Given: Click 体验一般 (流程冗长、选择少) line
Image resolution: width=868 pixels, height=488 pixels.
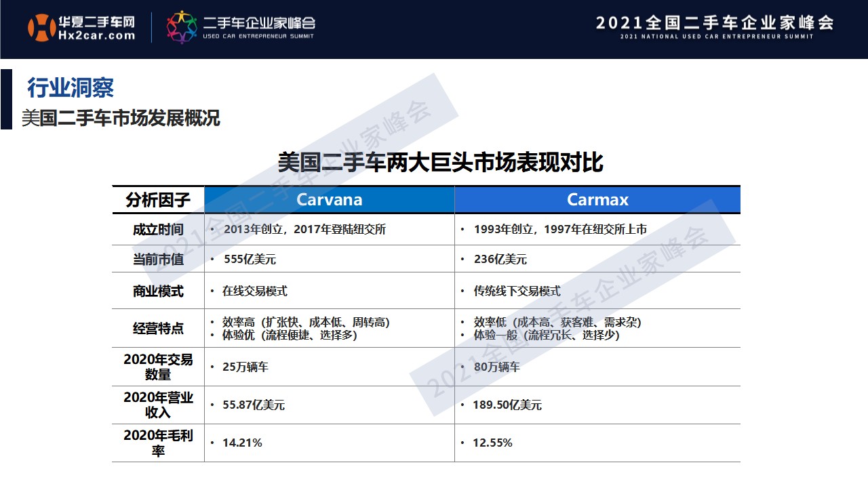Looking at the screenshot, I should [547, 335].
